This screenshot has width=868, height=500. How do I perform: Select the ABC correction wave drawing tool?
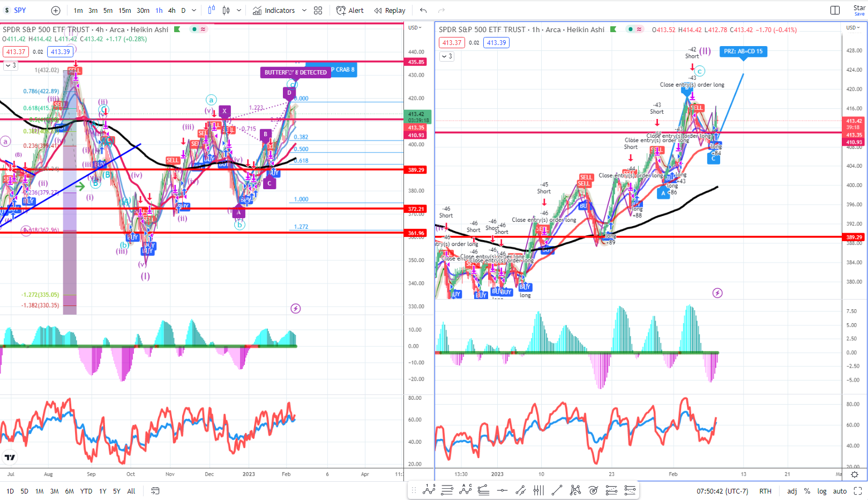[466, 490]
